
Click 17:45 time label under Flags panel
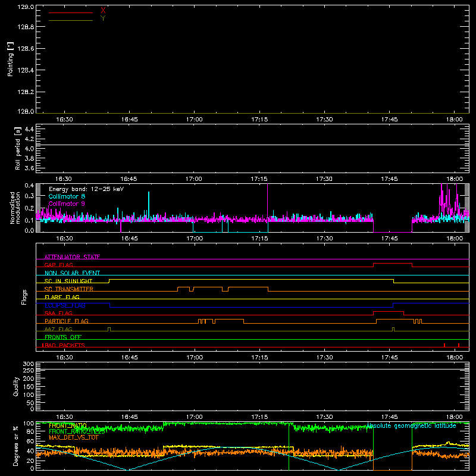click(x=390, y=358)
